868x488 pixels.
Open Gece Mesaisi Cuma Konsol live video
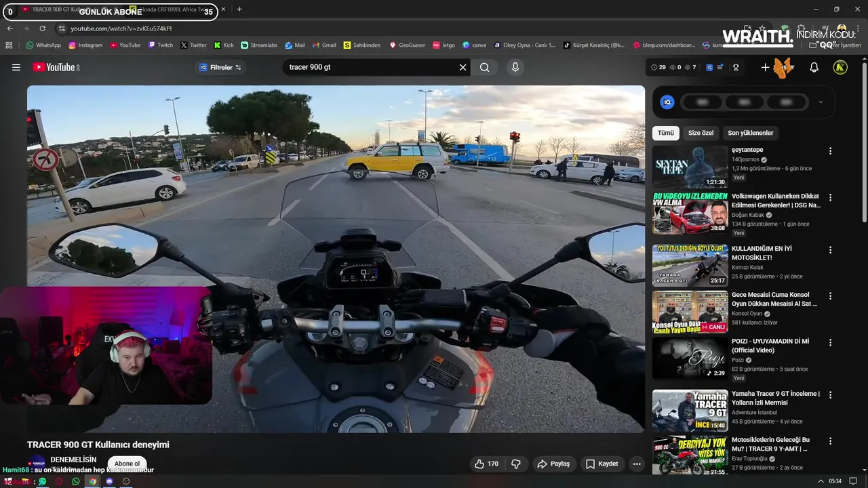pos(690,312)
